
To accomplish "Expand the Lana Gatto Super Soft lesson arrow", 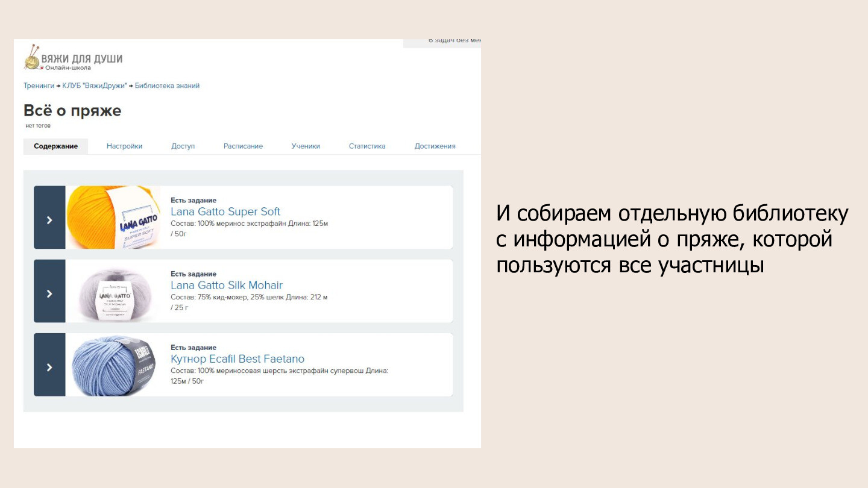I will [x=49, y=217].
